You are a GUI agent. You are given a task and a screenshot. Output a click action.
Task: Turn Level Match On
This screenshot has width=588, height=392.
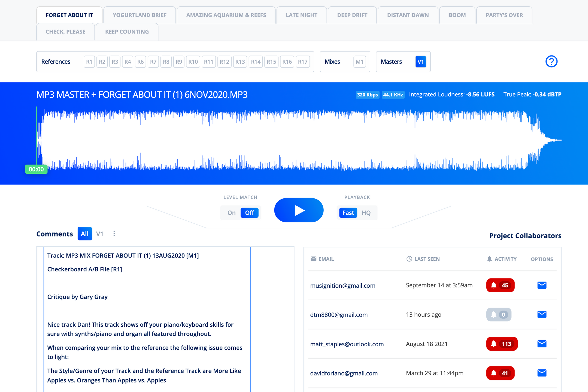pyautogui.click(x=231, y=213)
